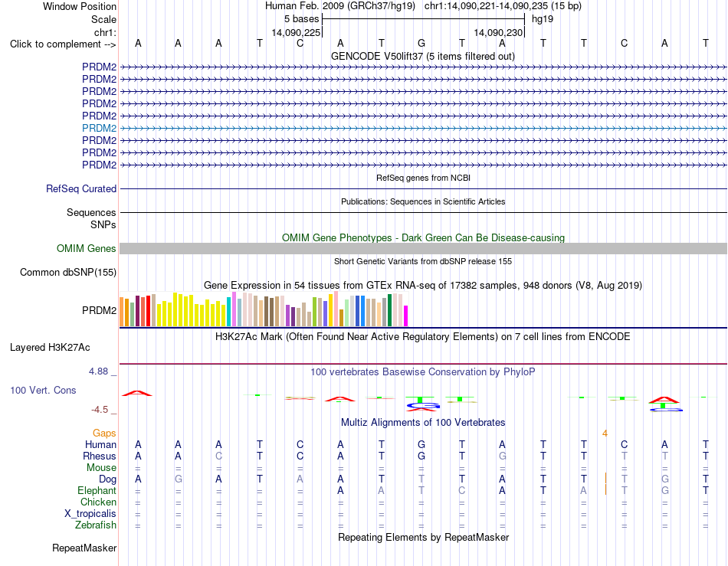This screenshot has width=728, height=566.
Task: Select the Rhesus species row label
Action: tap(100, 456)
